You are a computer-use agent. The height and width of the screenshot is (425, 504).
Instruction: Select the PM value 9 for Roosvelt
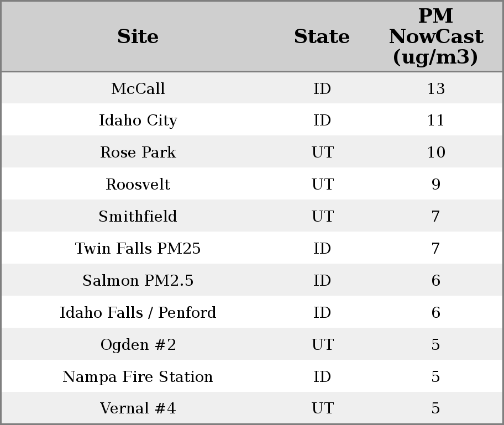click(435, 185)
